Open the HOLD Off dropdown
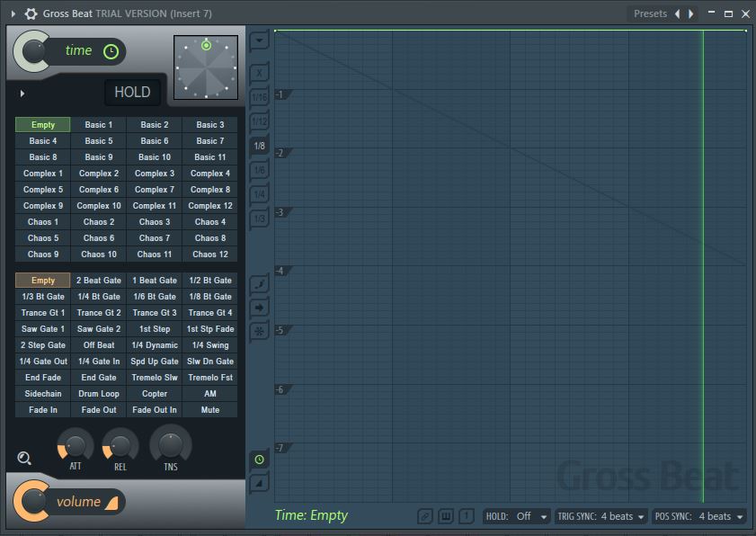 tap(516, 517)
